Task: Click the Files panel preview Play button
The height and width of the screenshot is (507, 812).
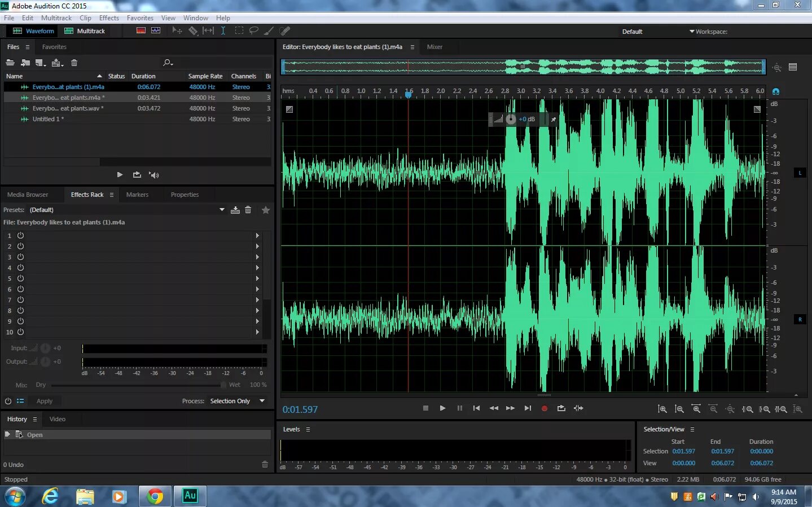Action: 120,175
